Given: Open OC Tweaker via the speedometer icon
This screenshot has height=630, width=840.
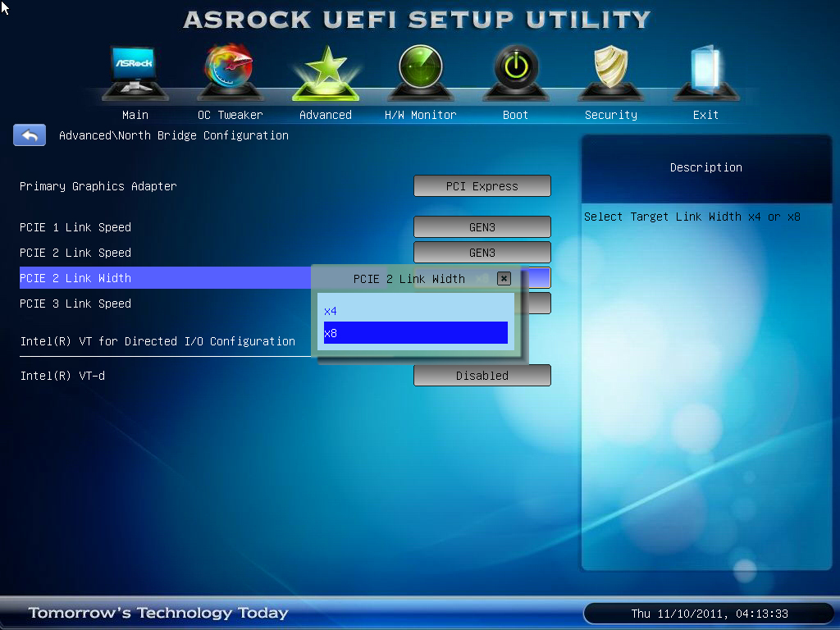Looking at the screenshot, I should coord(231,73).
